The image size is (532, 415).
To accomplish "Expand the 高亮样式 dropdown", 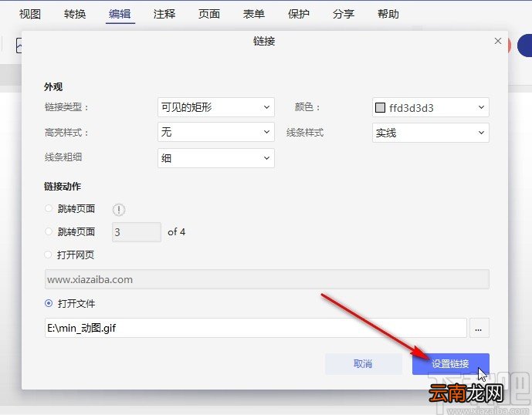I will coord(215,132).
